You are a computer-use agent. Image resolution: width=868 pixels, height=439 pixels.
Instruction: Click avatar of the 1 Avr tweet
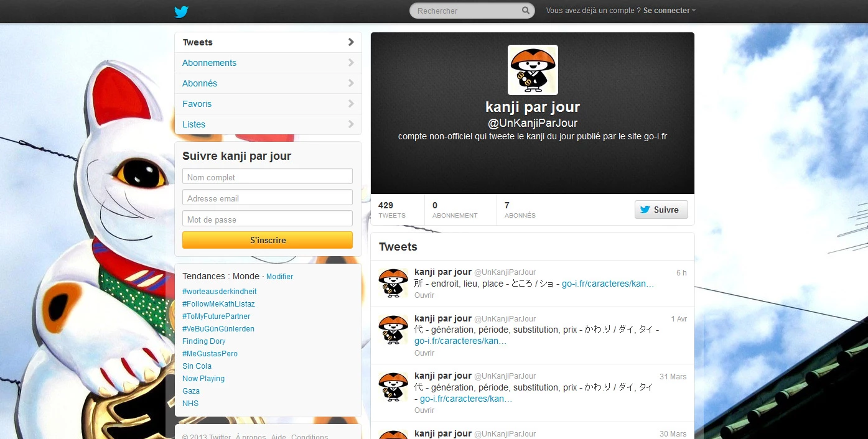tap(393, 330)
